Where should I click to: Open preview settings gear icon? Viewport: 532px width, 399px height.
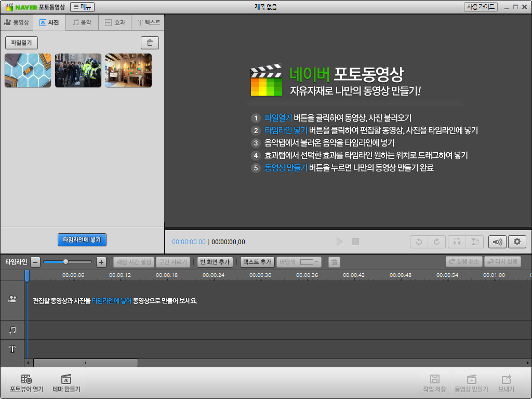[x=517, y=242]
